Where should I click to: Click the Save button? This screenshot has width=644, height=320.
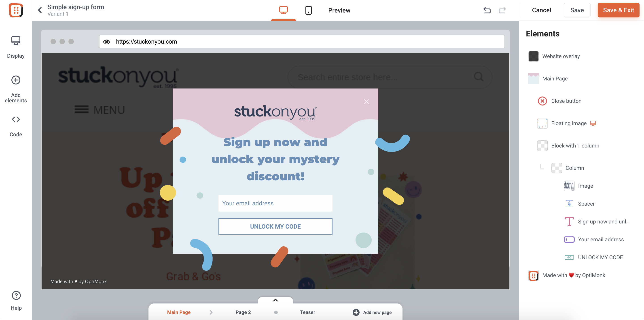pyautogui.click(x=577, y=10)
